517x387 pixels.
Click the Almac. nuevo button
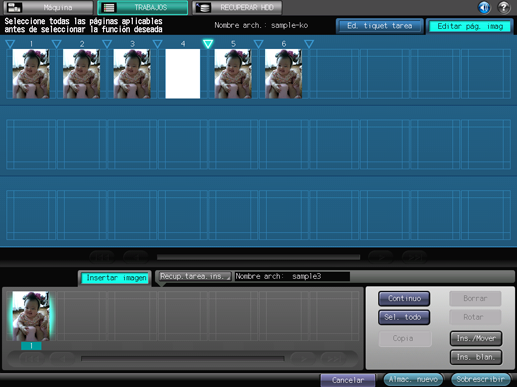tap(413, 380)
